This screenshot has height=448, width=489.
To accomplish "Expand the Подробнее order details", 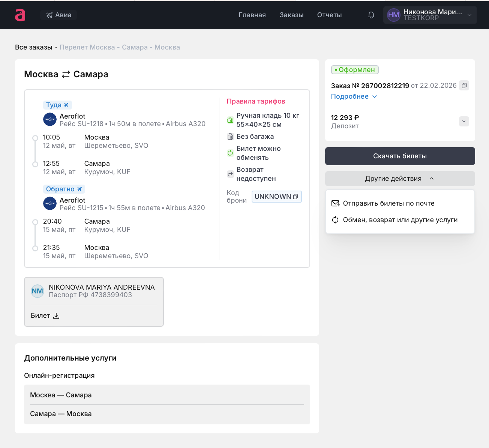I will click(354, 96).
